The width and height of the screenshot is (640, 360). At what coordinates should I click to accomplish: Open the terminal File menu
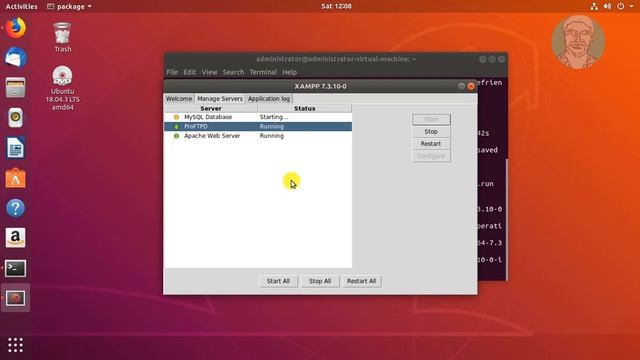click(172, 72)
